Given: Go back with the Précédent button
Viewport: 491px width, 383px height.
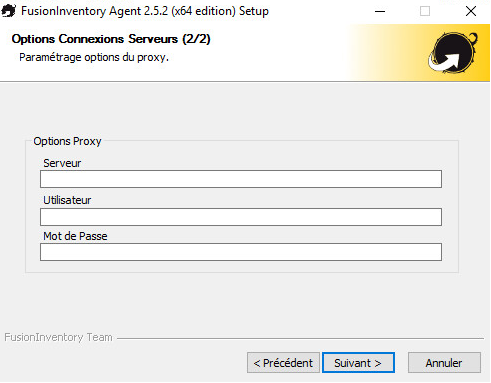Looking at the screenshot, I should (x=283, y=363).
